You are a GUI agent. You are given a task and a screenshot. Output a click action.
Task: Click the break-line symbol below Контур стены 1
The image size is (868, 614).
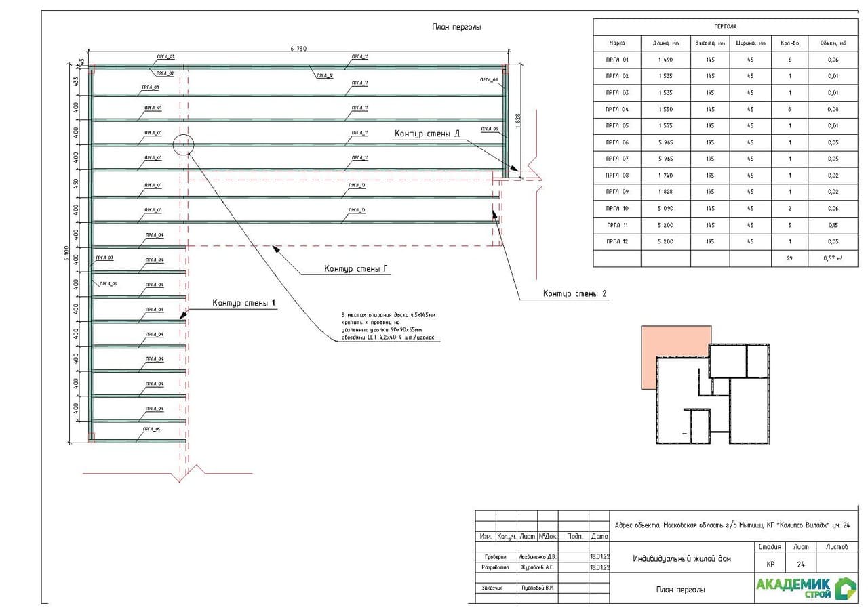pyautogui.click(x=188, y=473)
